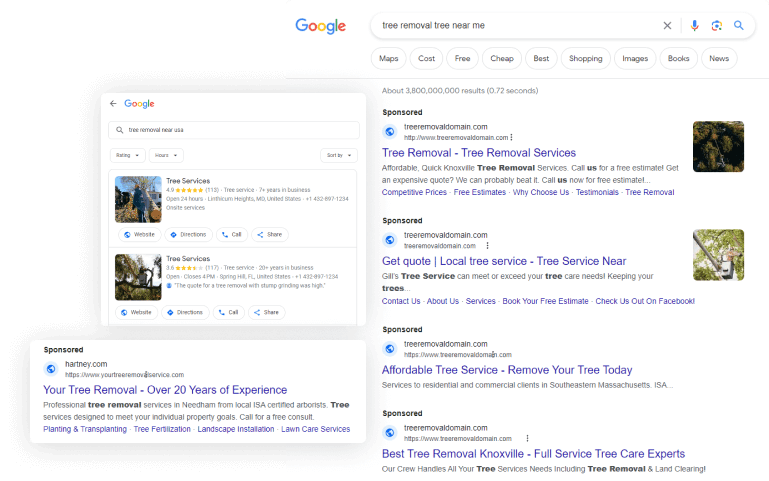Select the Books filter chip
The height and width of the screenshot is (481, 769).
[x=678, y=58]
